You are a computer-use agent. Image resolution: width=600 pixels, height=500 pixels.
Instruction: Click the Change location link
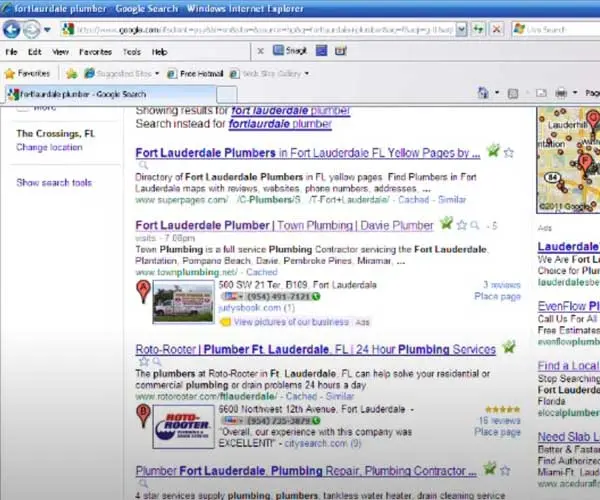pos(49,147)
